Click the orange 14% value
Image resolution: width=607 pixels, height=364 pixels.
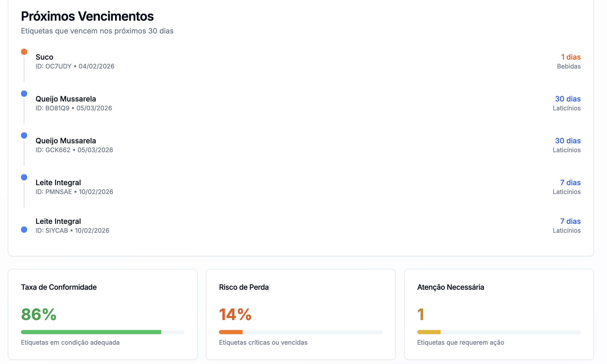(x=235, y=314)
